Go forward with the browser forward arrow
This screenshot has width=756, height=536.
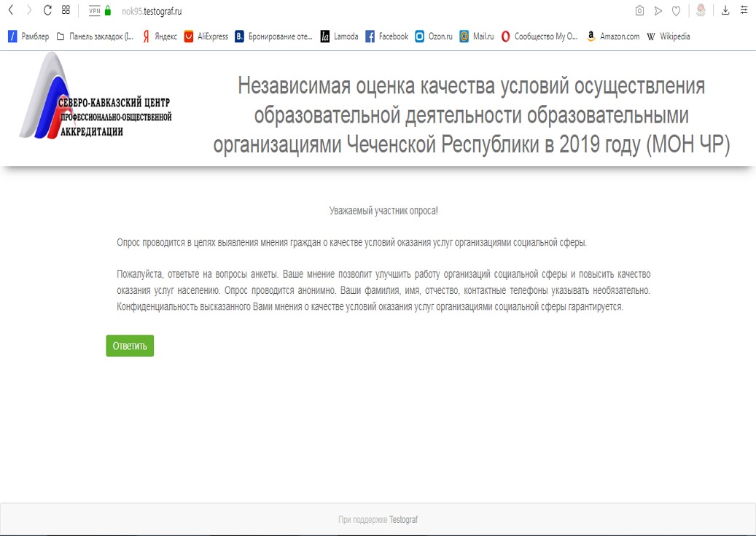click(29, 10)
